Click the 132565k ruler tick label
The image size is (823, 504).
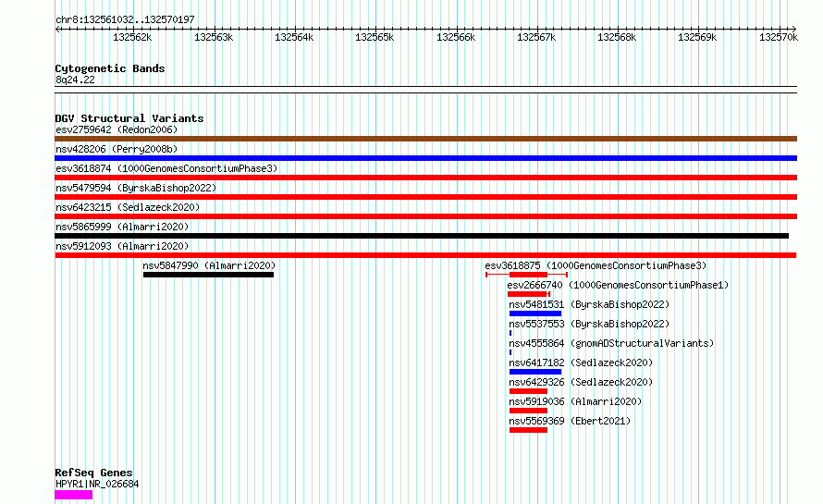[375, 37]
